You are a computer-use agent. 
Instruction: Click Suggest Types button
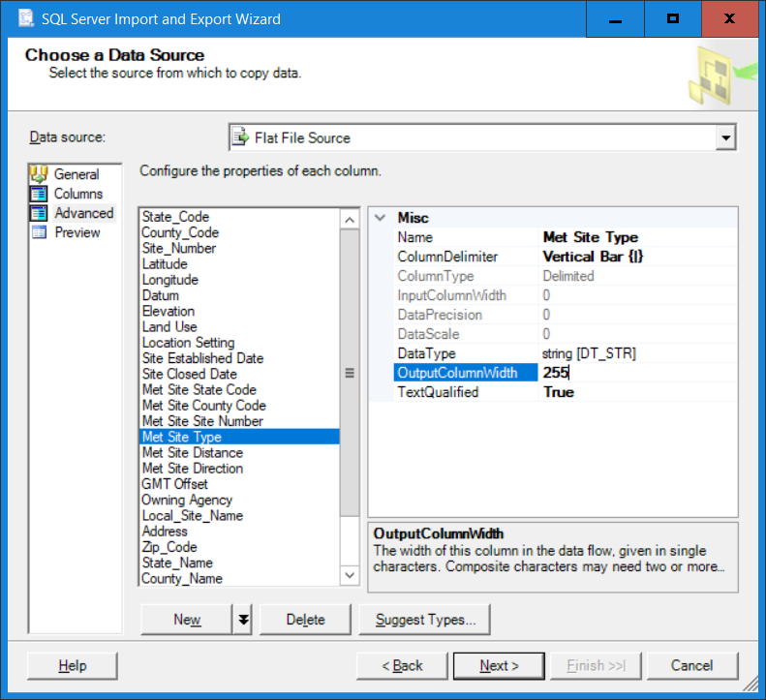(x=424, y=620)
